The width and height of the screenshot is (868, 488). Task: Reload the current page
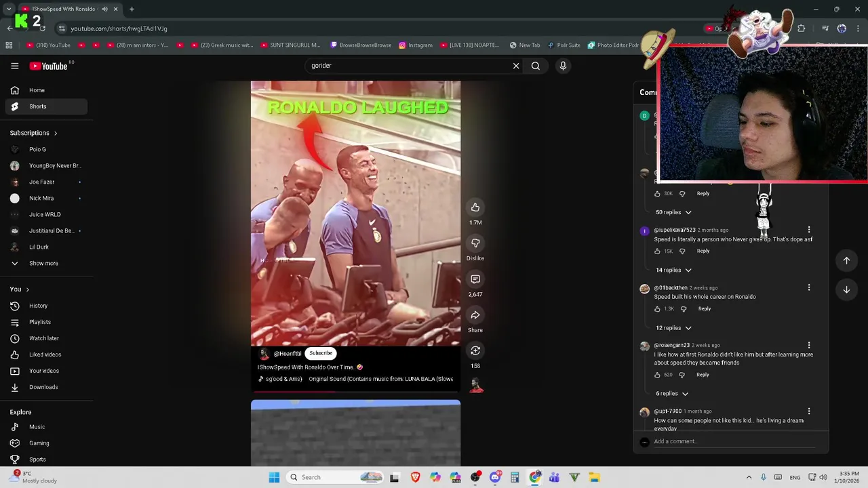42,28
